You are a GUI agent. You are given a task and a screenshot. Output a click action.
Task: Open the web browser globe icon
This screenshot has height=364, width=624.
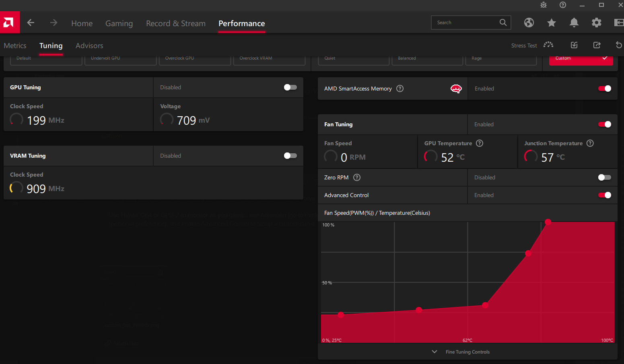[x=529, y=23]
